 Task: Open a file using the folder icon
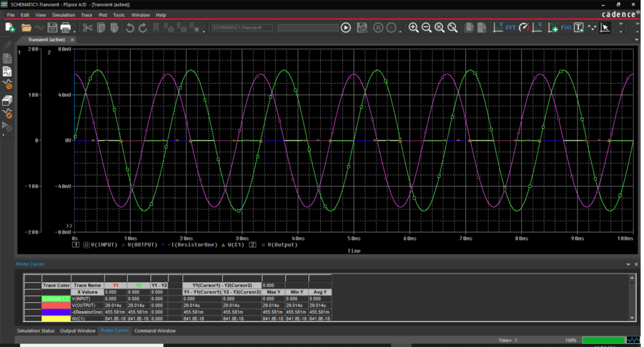[26, 28]
